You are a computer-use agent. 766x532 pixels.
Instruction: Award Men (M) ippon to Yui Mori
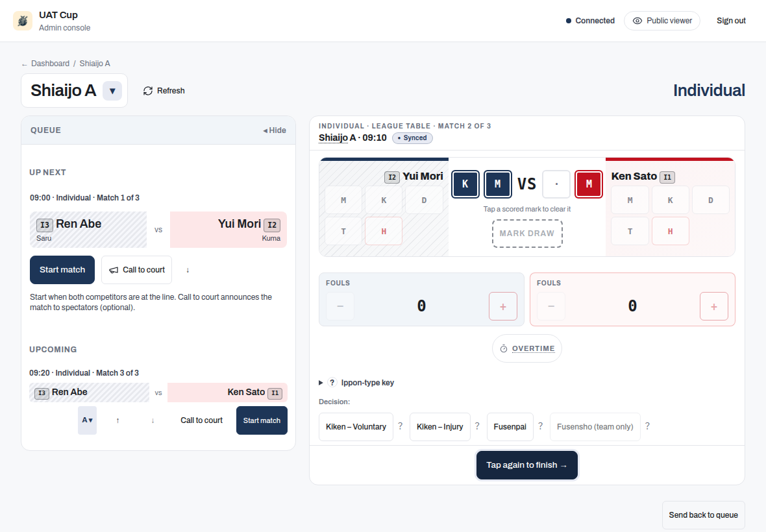(343, 200)
